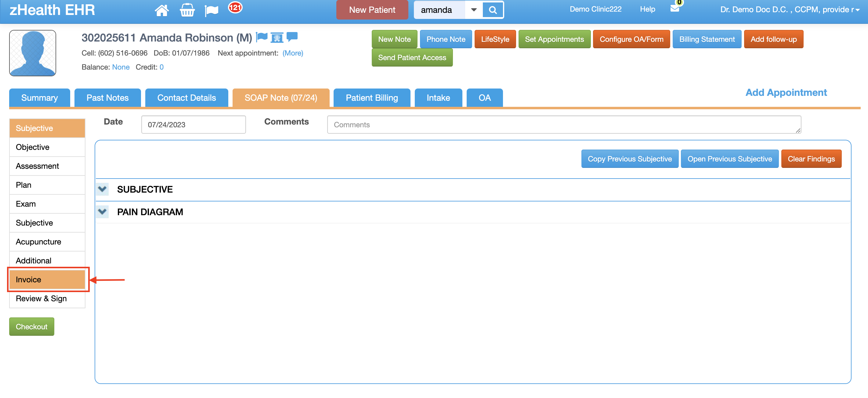Expand the PAIN DIAGRAM section chevron

click(x=103, y=212)
